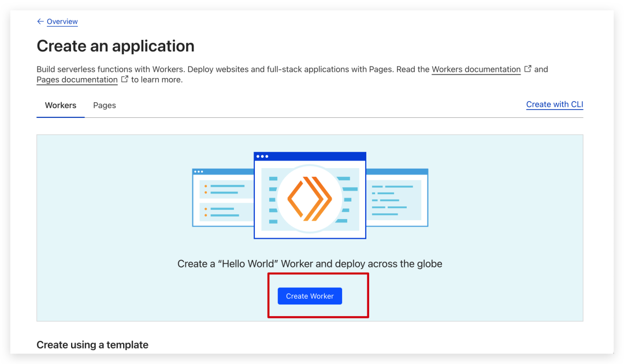Open the Create with CLI link
The image size is (624, 364).
(554, 104)
